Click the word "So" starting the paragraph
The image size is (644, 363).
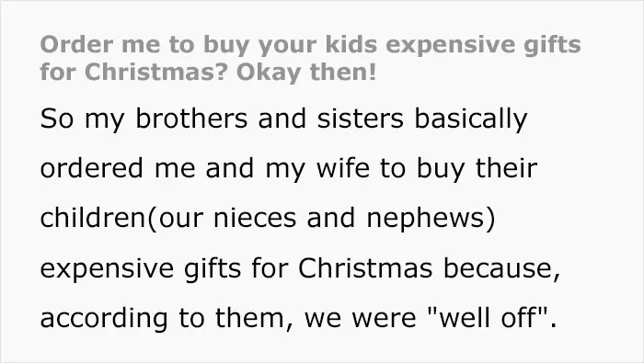57,119
